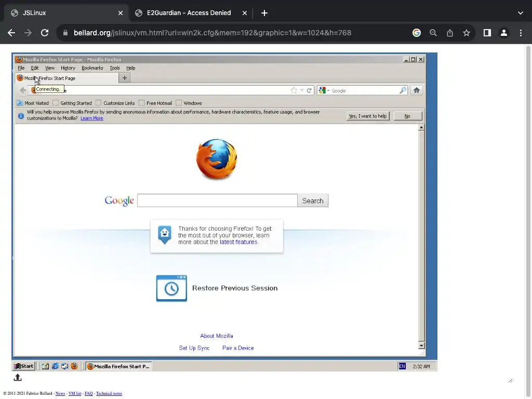Open Chrome profile avatar
The image size is (532, 399).
[503, 33]
